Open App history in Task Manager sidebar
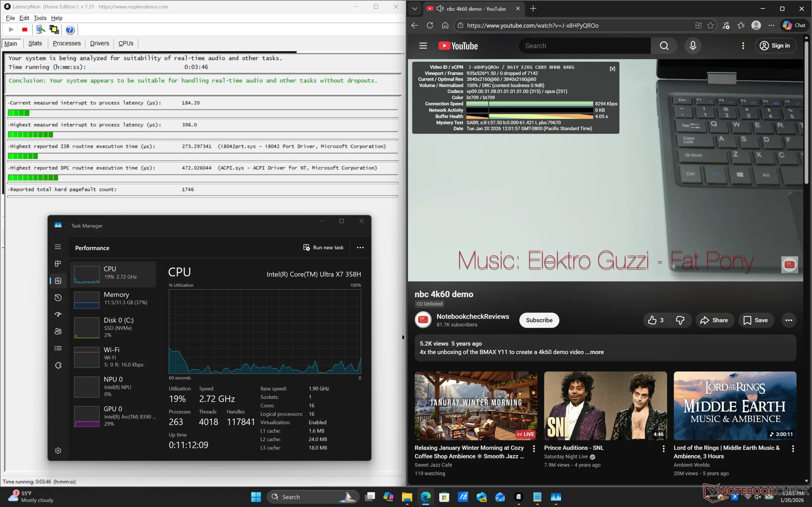Viewport: 812px width, 507px height. point(58,298)
